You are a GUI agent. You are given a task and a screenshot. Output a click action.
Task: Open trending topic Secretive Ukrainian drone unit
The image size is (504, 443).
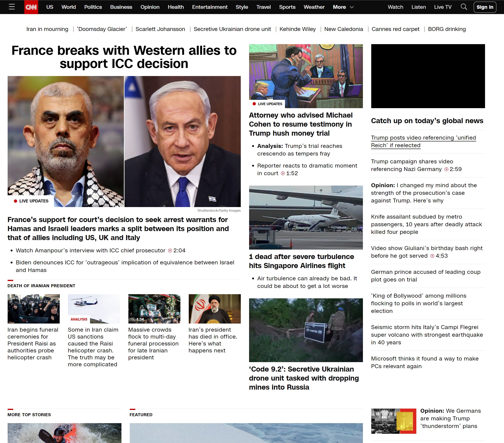pos(232,29)
